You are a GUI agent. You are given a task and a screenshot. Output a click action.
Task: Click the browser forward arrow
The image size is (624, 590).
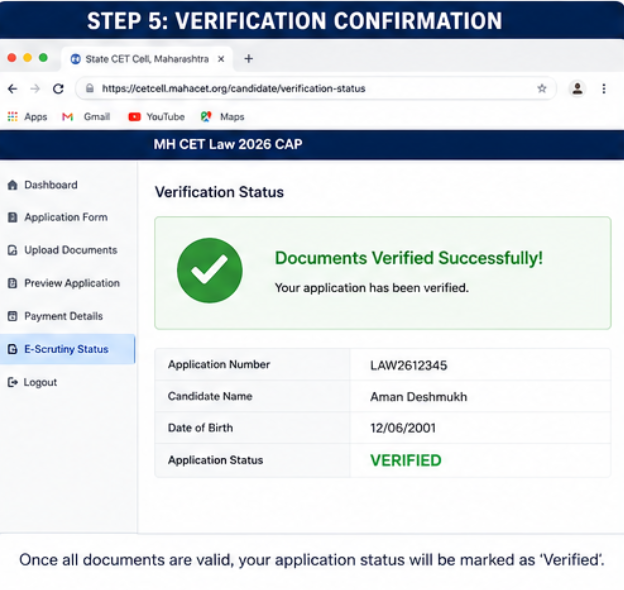[35, 89]
